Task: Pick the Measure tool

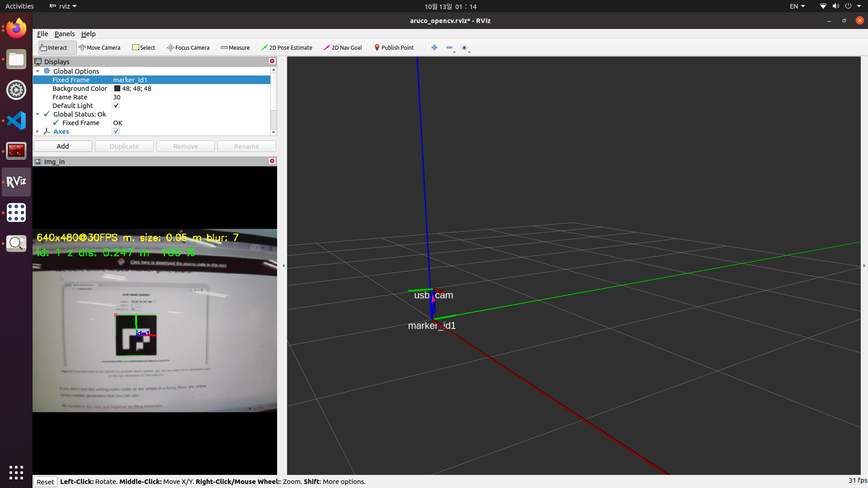Action: click(x=235, y=47)
